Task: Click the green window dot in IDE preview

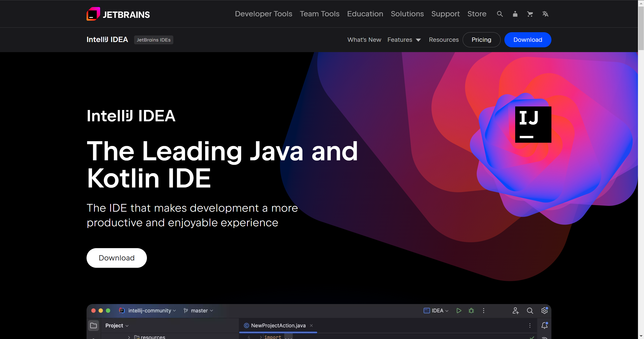Action: click(108, 311)
